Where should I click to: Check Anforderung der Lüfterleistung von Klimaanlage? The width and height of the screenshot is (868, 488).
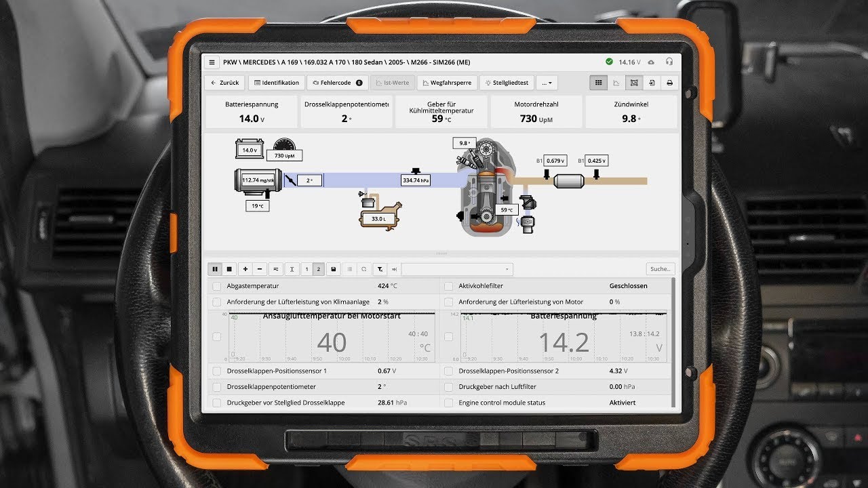pyautogui.click(x=217, y=302)
